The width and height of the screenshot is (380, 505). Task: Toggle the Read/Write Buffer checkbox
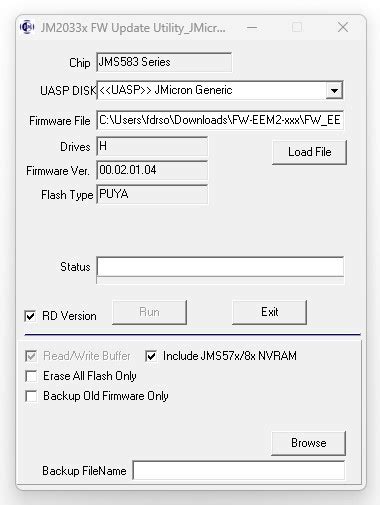pyautogui.click(x=31, y=356)
